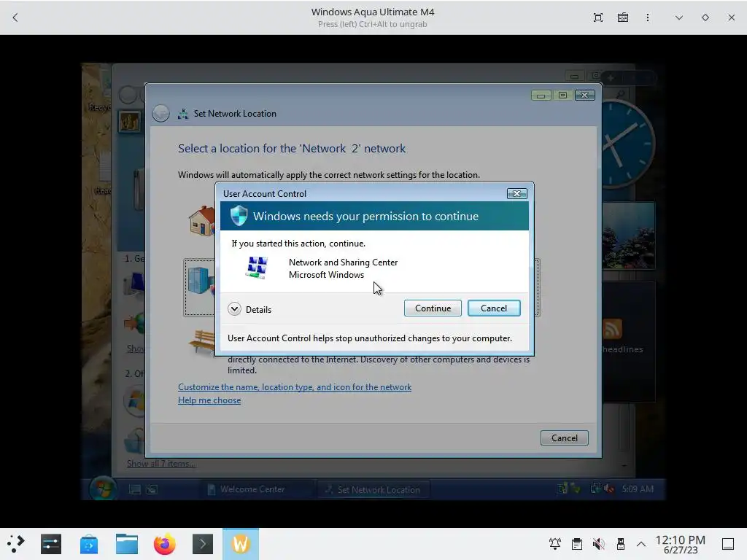Click the Vista tray network icon
Viewport: 747px width, 560px height.
[595, 489]
